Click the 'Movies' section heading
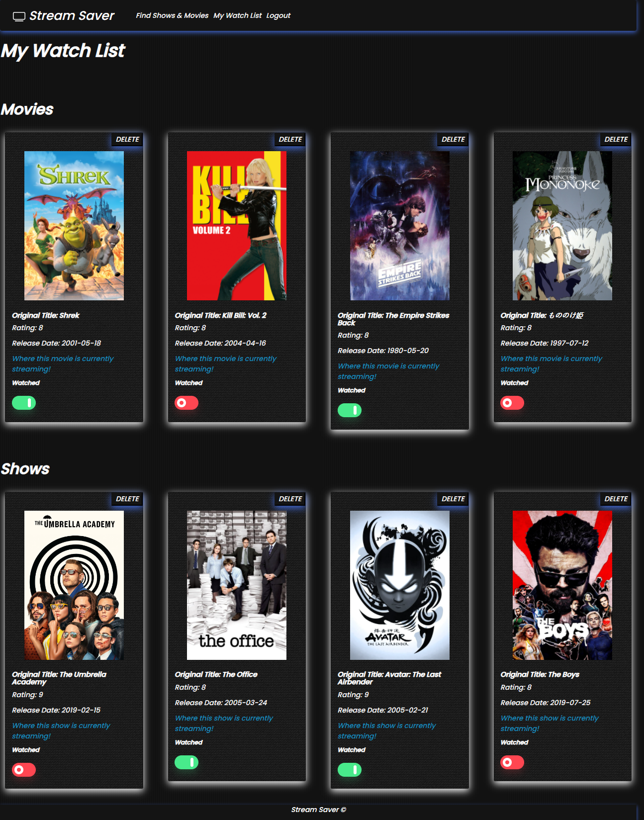Viewport: 644px width, 820px height. pyautogui.click(x=27, y=109)
